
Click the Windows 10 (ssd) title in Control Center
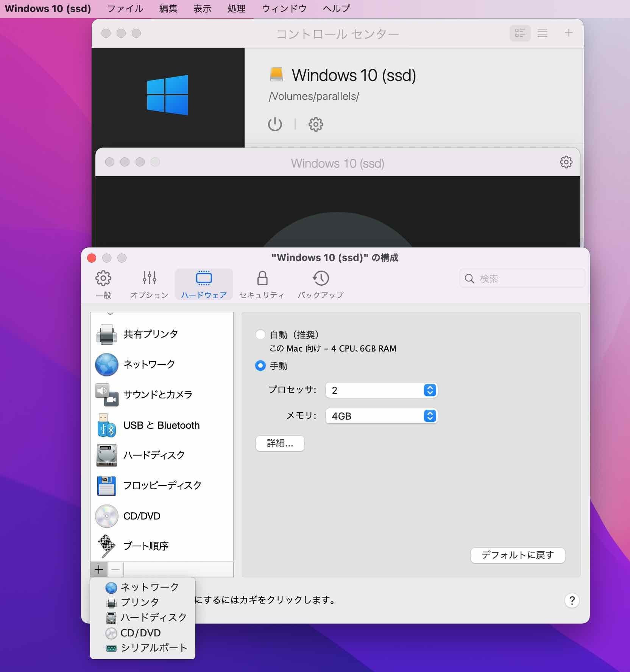click(x=354, y=75)
